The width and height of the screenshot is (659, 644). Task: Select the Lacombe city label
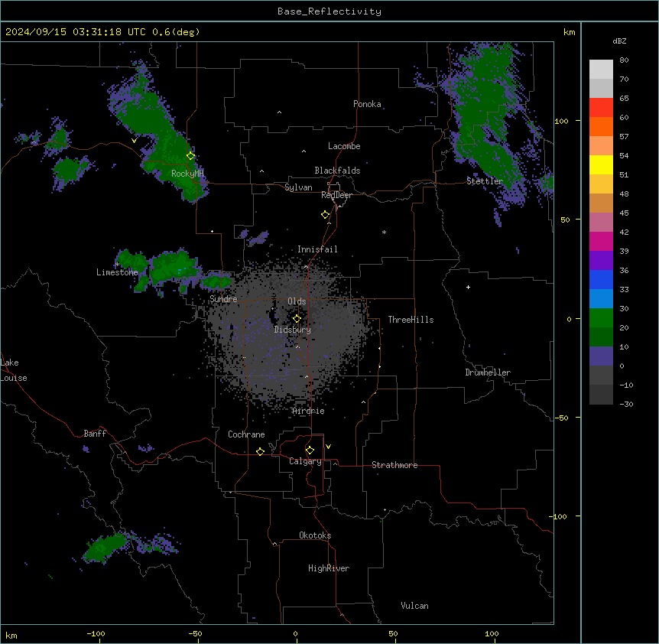344,146
